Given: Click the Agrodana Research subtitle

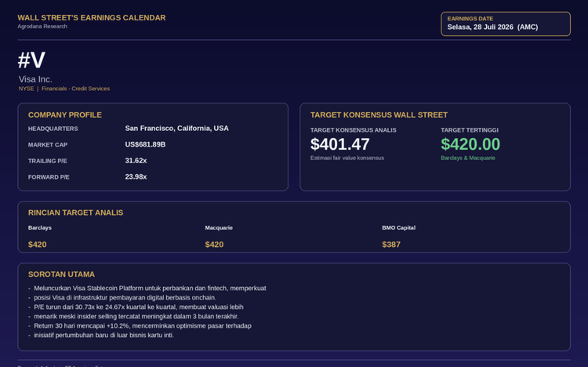Looking at the screenshot, I should coord(42,26).
